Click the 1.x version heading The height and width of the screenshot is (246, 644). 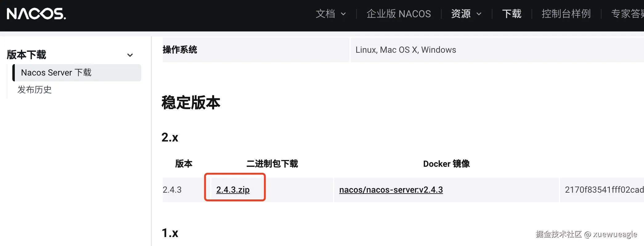coord(170,233)
